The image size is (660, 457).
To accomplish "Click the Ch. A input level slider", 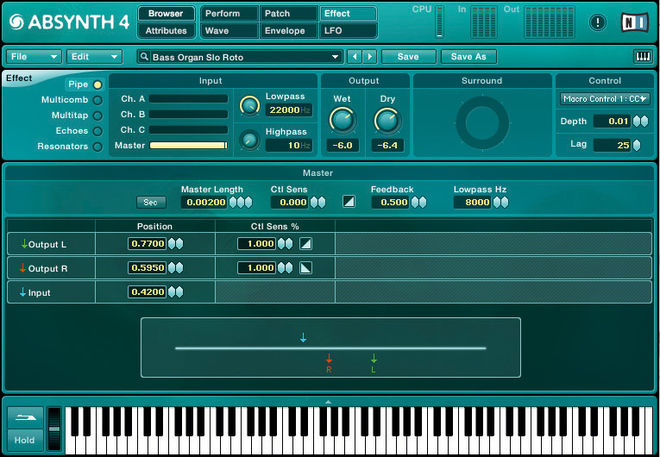I will 189,99.
